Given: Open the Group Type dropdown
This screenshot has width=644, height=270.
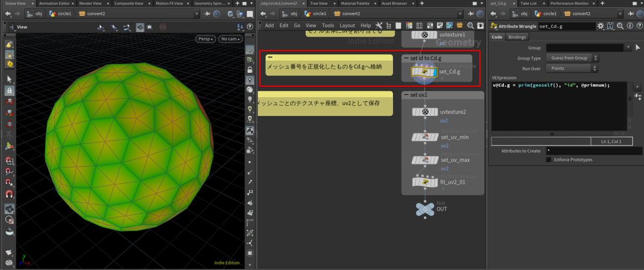Looking at the screenshot, I should click(x=573, y=58).
